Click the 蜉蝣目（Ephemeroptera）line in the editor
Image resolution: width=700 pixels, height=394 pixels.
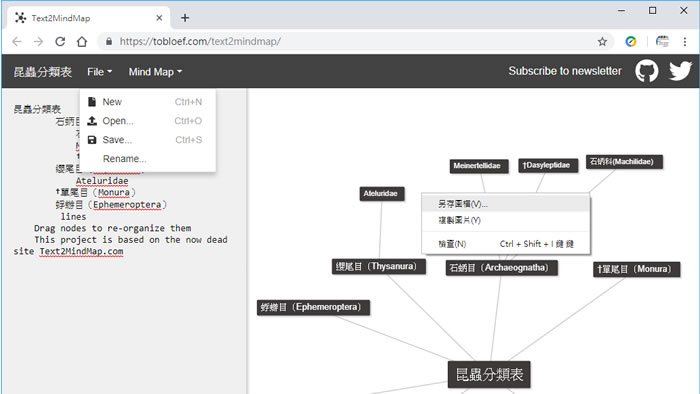click(111, 204)
